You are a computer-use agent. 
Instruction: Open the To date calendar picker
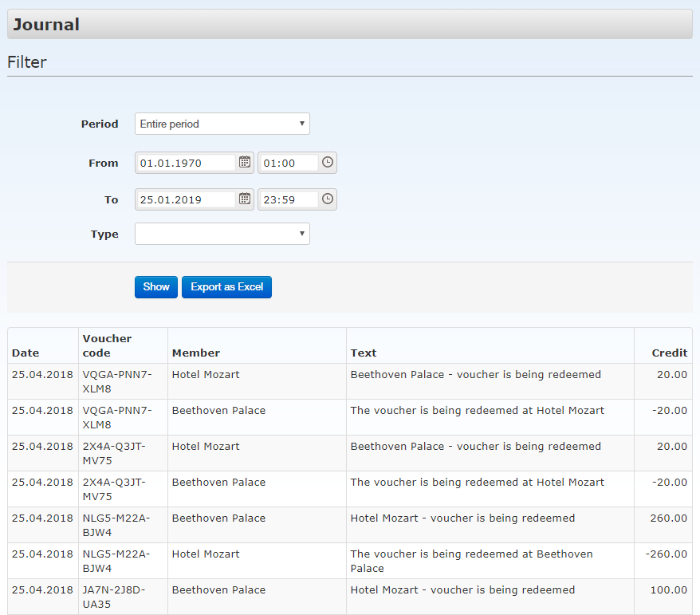245,199
